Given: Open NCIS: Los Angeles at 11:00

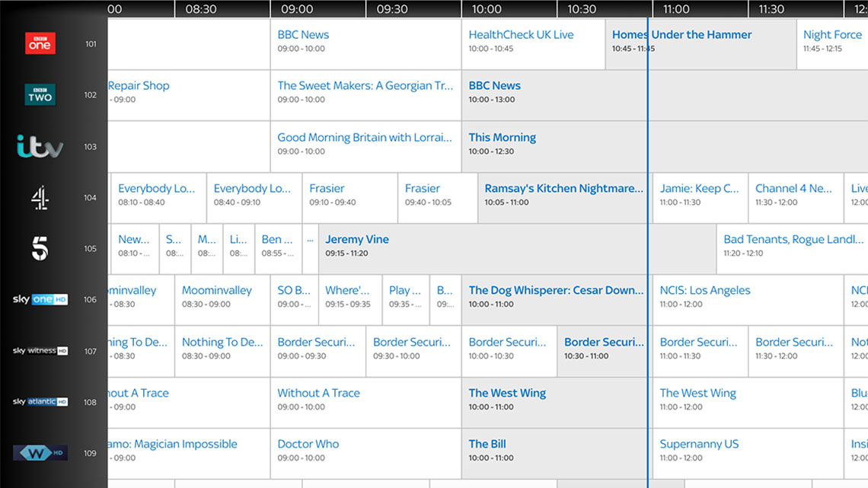Looking at the screenshot, I should point(748,299).
